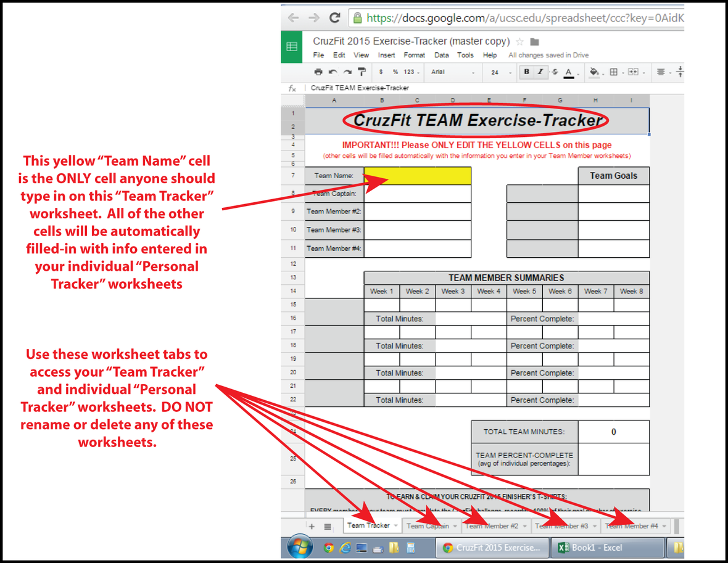Image resolution: width=728 pixels, height=563 pixels.
Task: Open the Team Member #2 tab dropdown arrow
Action: pos(524,526)
